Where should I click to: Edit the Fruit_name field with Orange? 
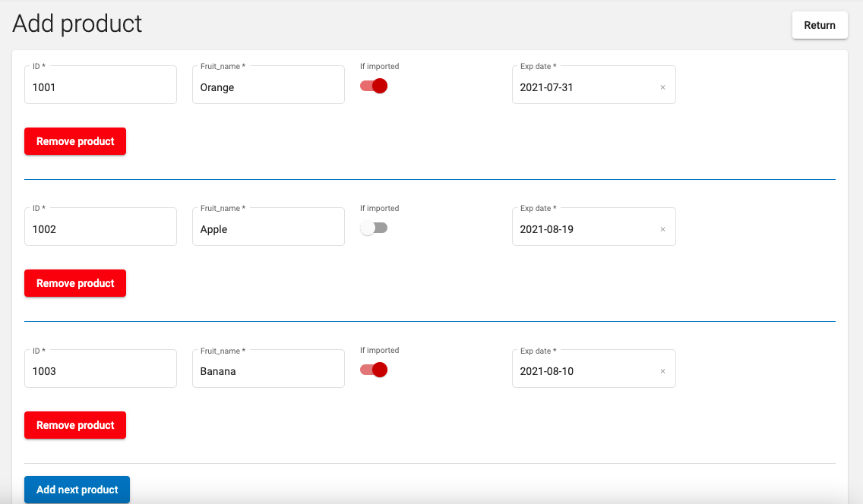269,85
